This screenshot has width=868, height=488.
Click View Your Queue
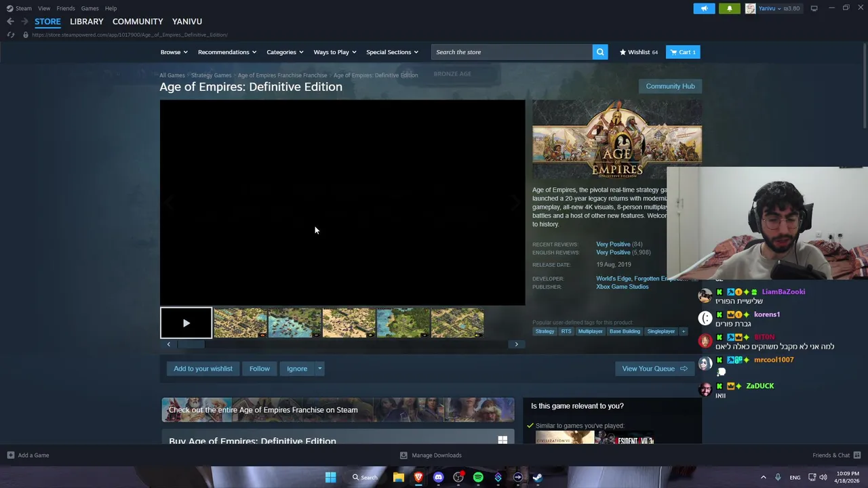[x=654, y=369]
